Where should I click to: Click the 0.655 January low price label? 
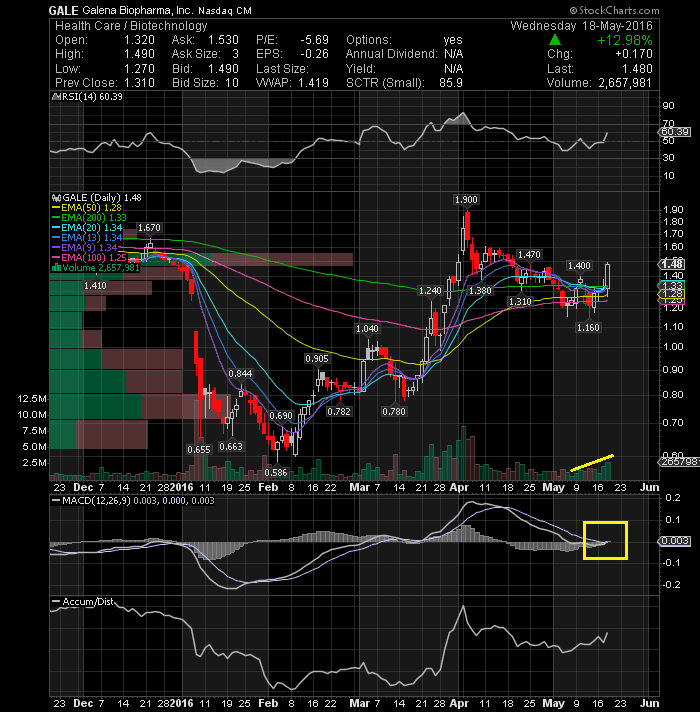pos(199,449)
